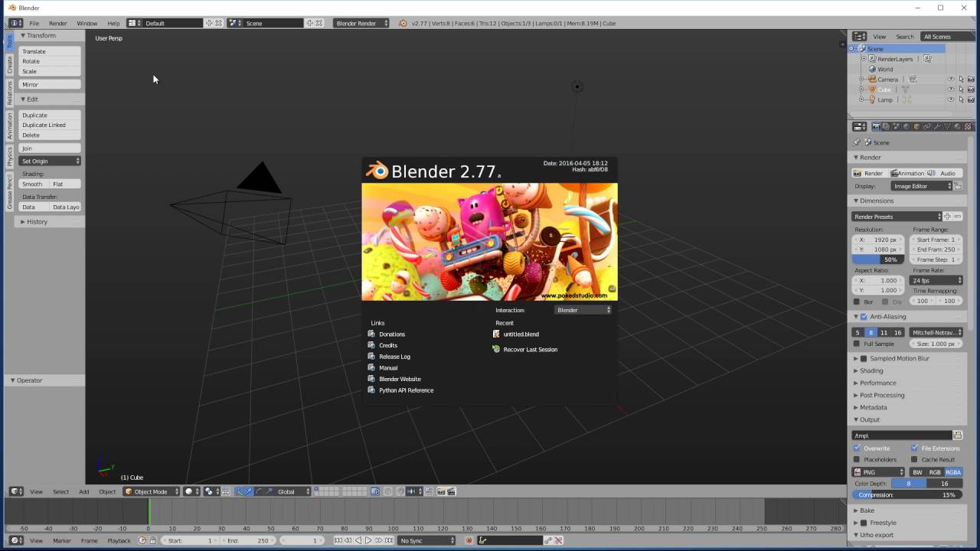Open Object Mode dropdown
Viewport: 980px width, 551px height.
point(152,491)
